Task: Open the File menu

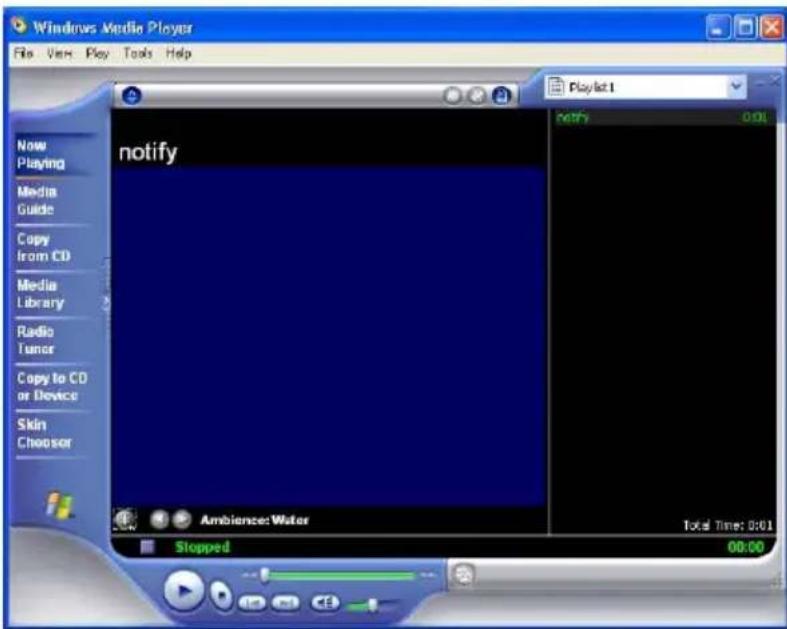Action: tap(23, 53)
